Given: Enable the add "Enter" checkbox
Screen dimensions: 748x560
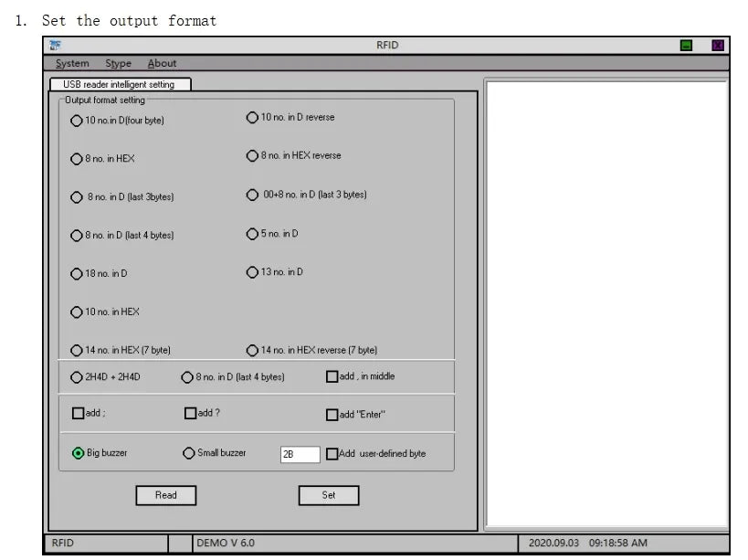Looking at the screenshot, I should pos(332,415).
